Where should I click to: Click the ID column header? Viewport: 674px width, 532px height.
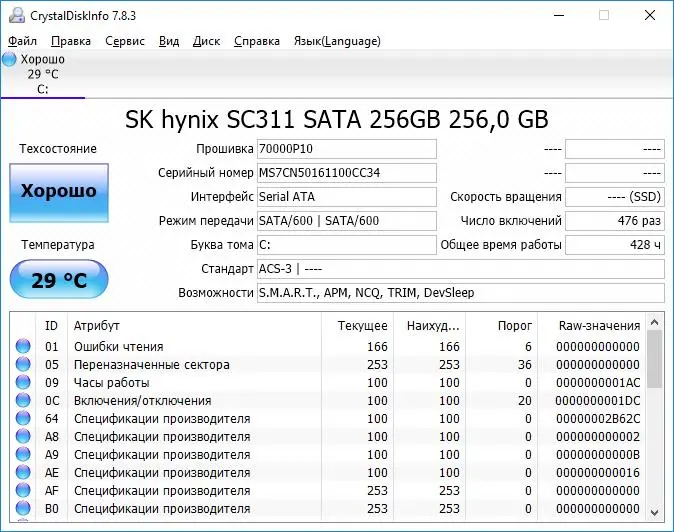pos(51,326)
